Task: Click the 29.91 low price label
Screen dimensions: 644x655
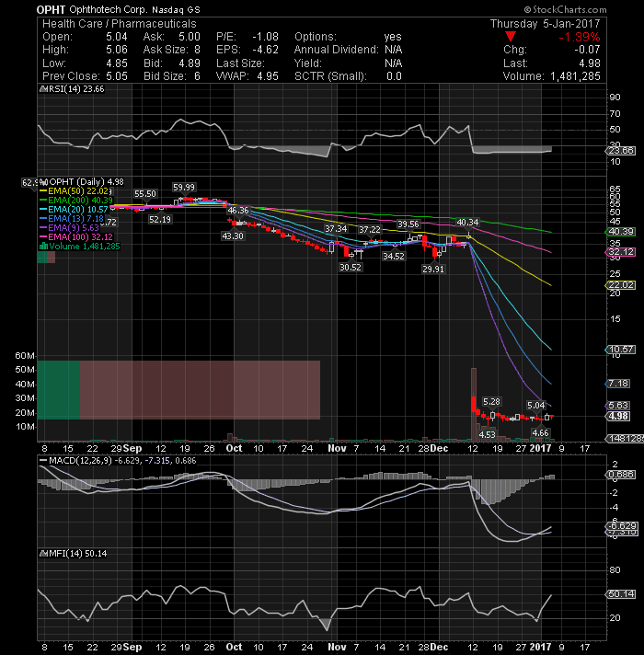Action: [432, 270]
